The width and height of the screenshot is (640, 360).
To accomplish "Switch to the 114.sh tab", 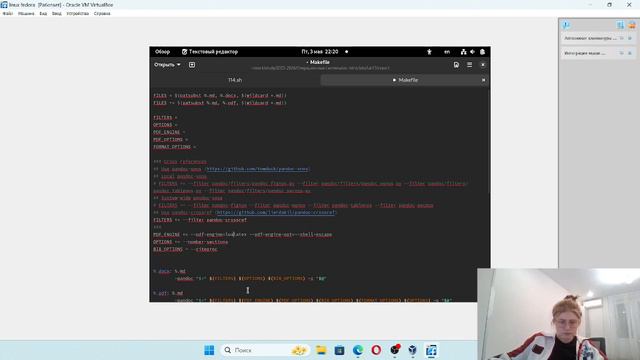I will click(235, 80).
